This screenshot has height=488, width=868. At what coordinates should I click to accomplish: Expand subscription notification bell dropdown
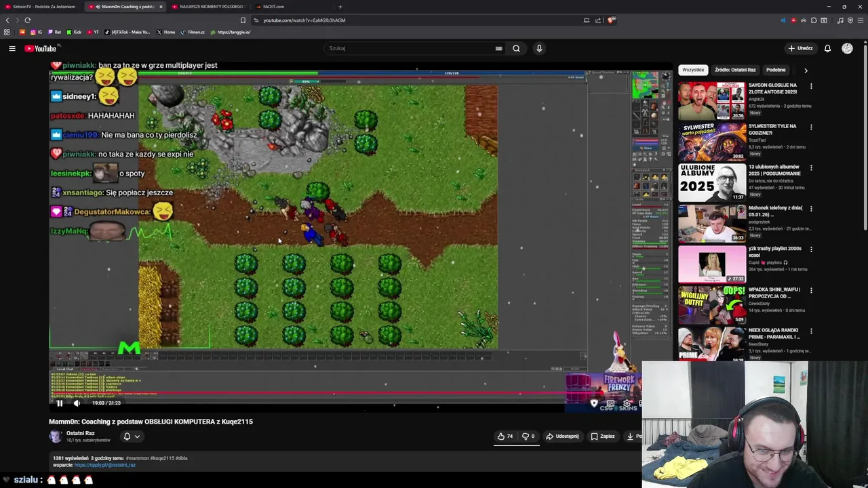click(x=132, y=436)
